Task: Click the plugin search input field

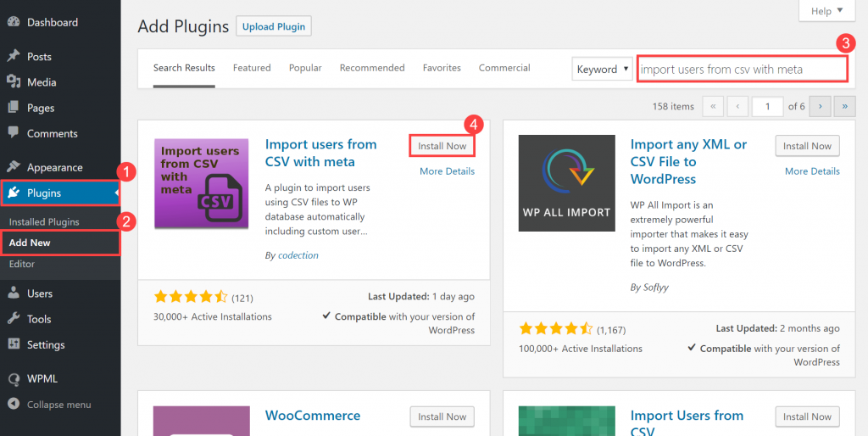Action: (742, 70)
